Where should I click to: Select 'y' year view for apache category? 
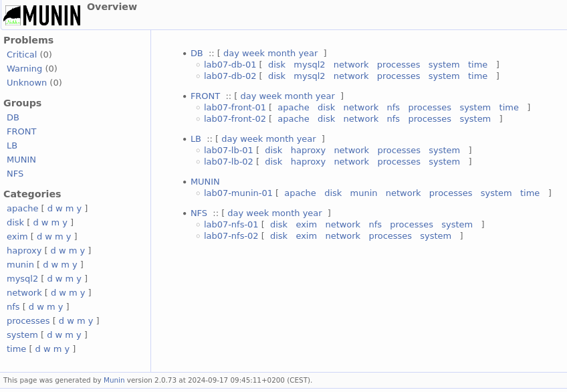tap(79, 209)
